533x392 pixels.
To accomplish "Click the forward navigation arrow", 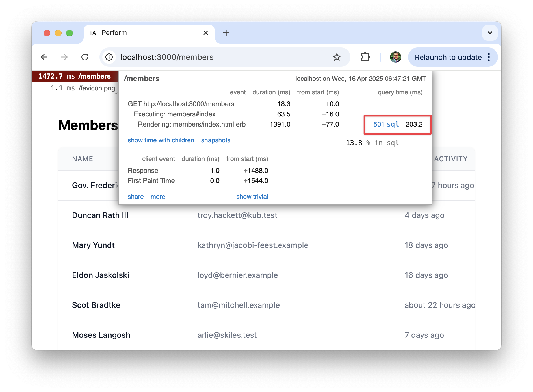I will point(64,57).
